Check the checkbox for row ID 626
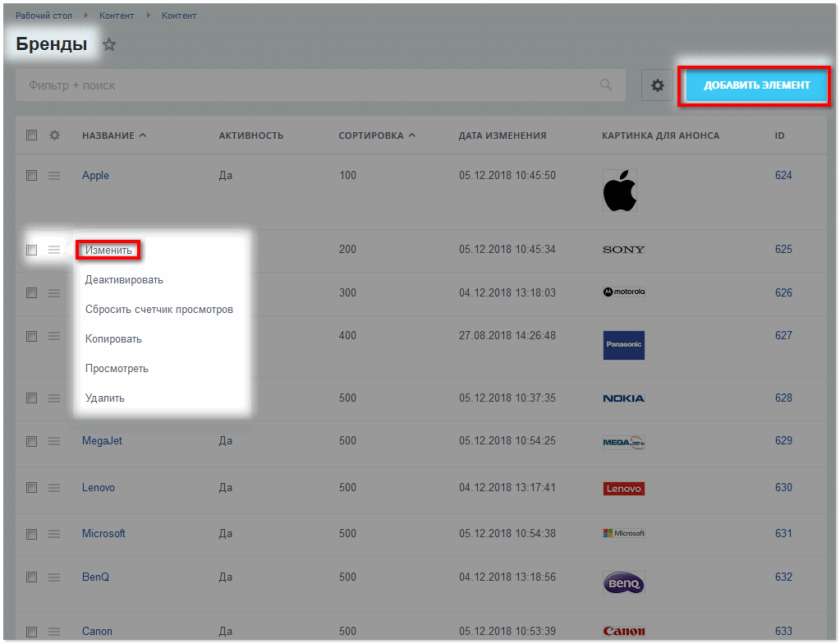The width and height of the screenshot is (840, 644). (x=31, y=293)
